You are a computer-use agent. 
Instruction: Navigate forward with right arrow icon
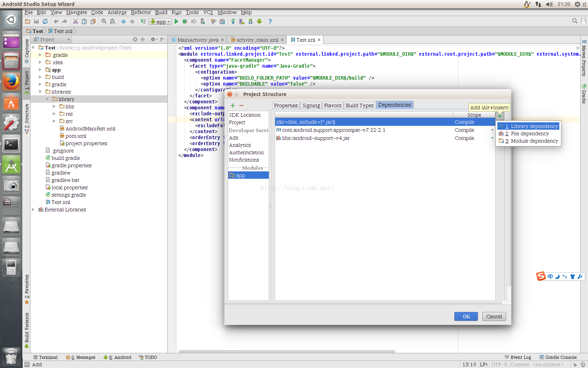tap(132, 21)
